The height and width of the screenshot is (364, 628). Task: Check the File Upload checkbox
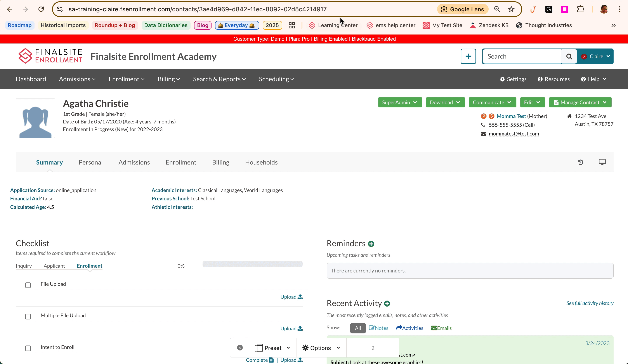click(x=28, y=285)
